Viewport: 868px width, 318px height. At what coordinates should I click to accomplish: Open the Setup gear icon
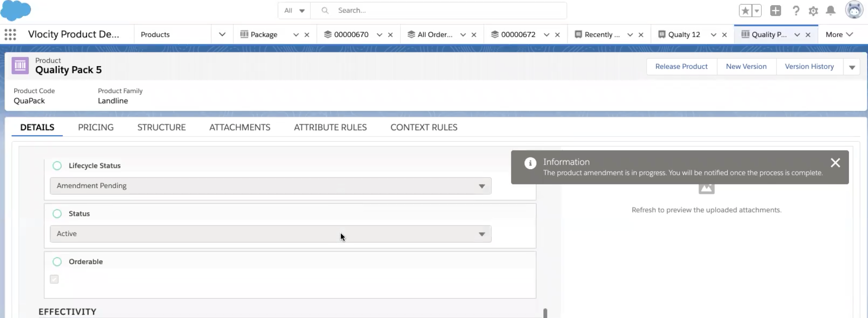point(813,11)
